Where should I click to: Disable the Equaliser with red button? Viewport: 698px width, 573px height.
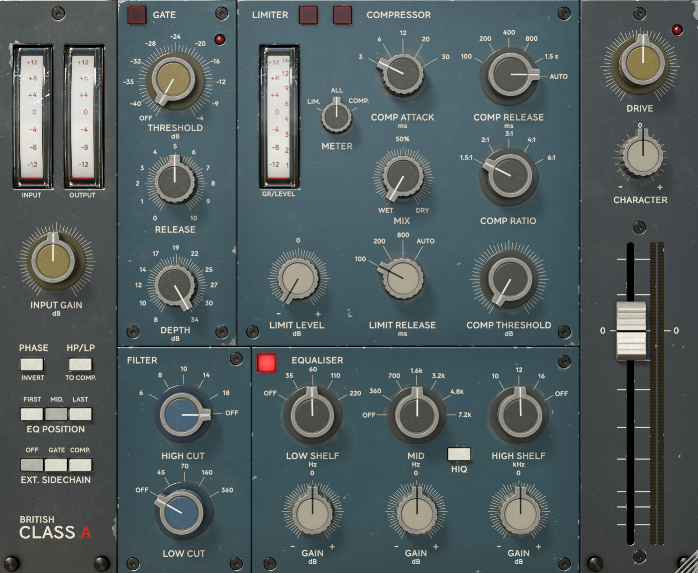[x=266, y=362]
